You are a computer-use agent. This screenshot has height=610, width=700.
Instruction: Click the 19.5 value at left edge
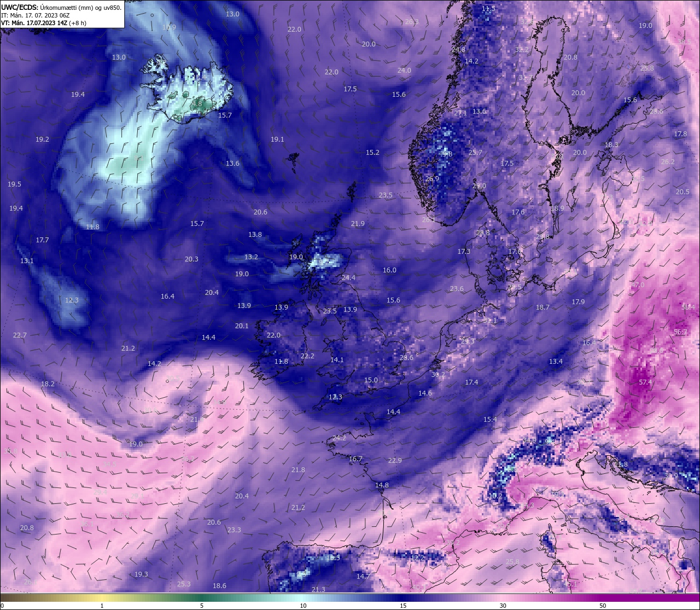click(x=14, y=184)
